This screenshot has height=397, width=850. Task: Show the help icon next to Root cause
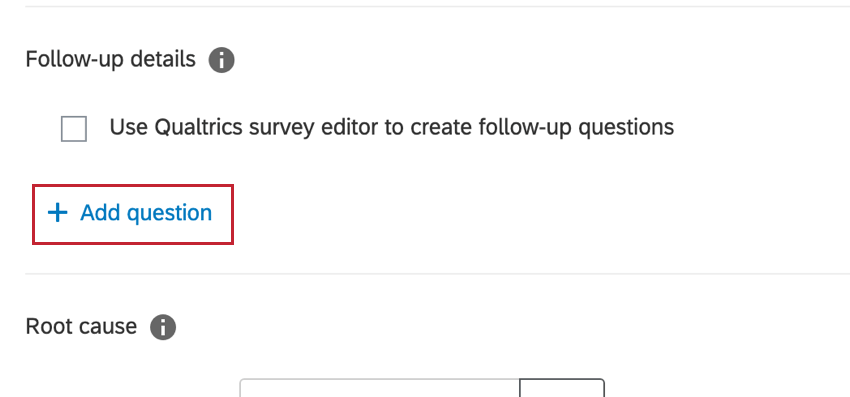click(163, 327)
